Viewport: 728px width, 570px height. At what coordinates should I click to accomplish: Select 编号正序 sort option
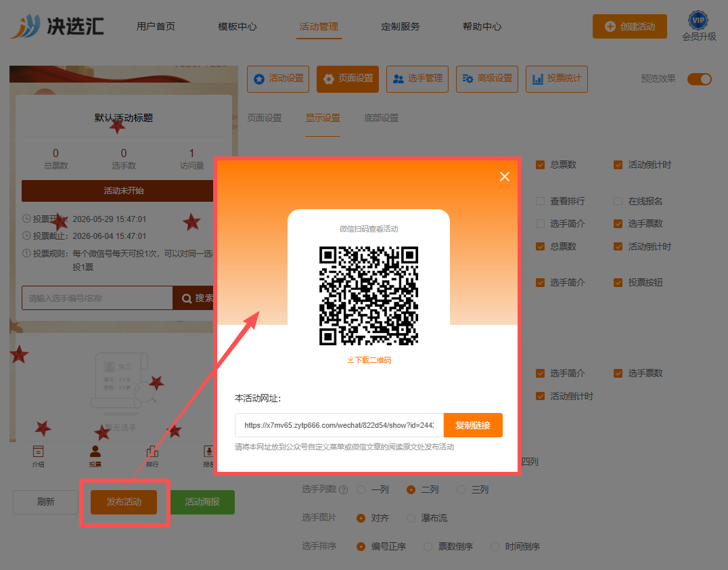point(361,547)
